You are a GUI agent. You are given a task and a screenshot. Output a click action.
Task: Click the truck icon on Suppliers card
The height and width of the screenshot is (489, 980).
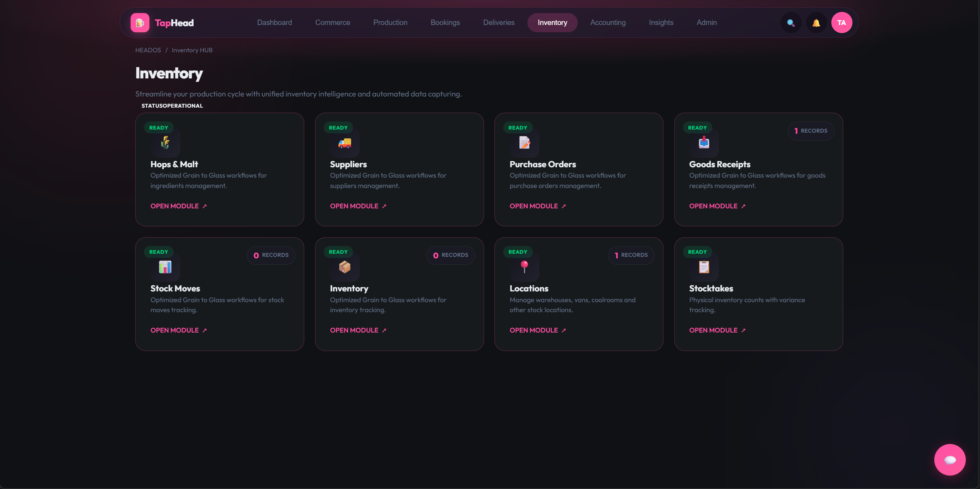(x=344, y=143)
